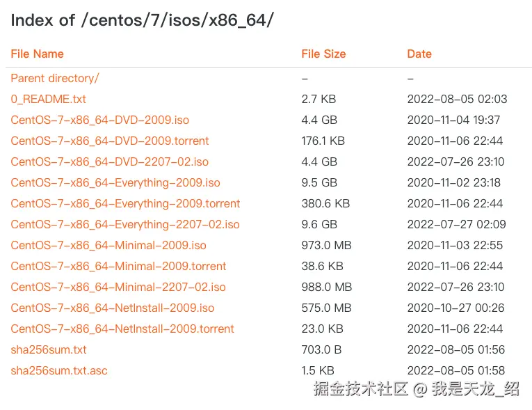Click CentOS-7-x86_64-DVD-2009.torrent link
The height and width of the screenshot is (410, 532).
110,141
